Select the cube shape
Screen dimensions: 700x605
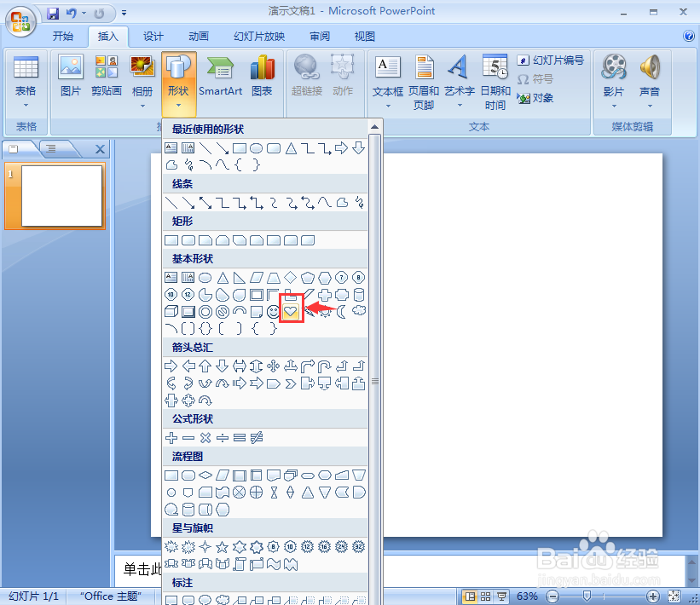(171, 311)
